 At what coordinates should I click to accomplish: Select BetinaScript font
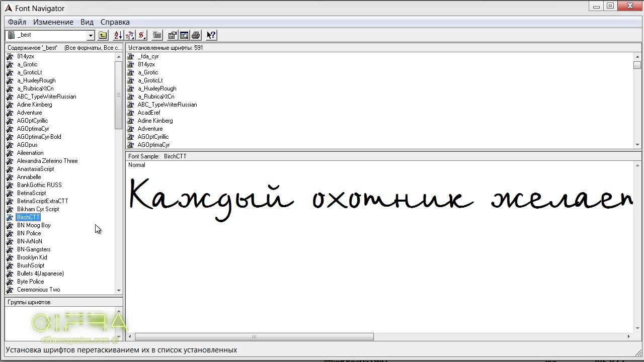pyautogui.click(x=32, y=193)
